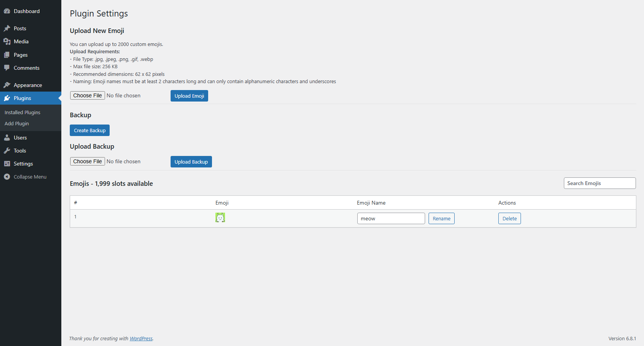Open the WordPress footer link
The height and width of the screenshot is (346, 644).
coord(141,338)
